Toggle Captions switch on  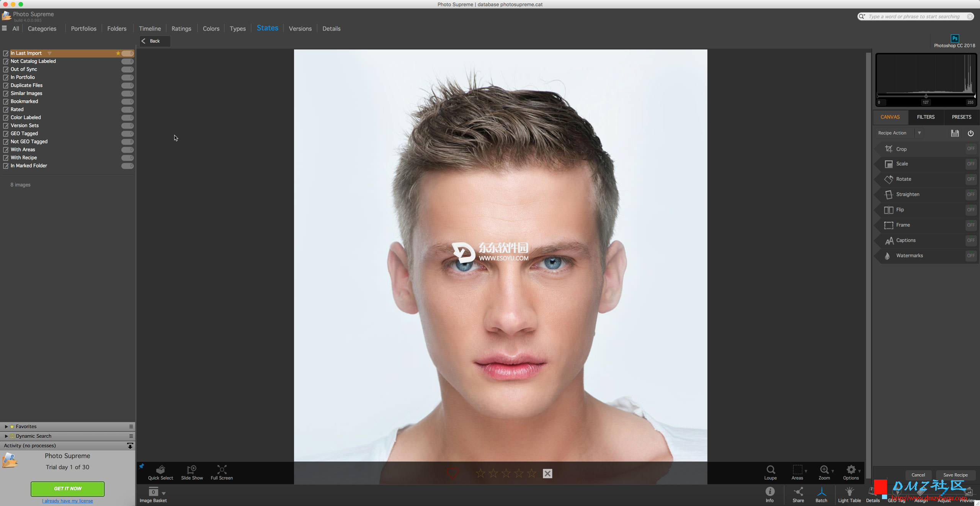coord(971,240)
